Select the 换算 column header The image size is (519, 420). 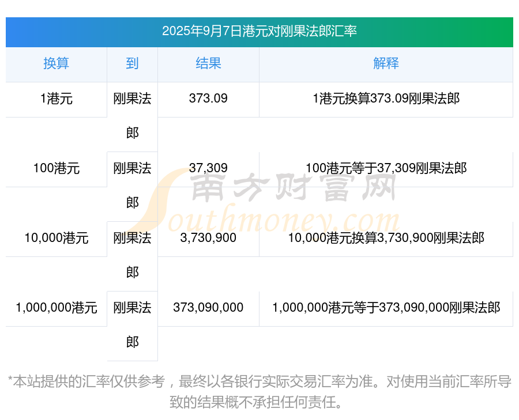(57, 63)
